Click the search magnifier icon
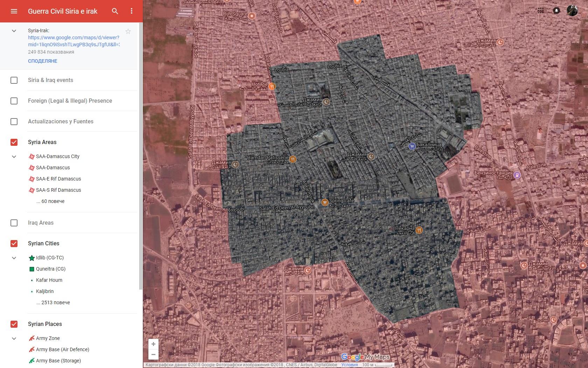 pos(115,11)
